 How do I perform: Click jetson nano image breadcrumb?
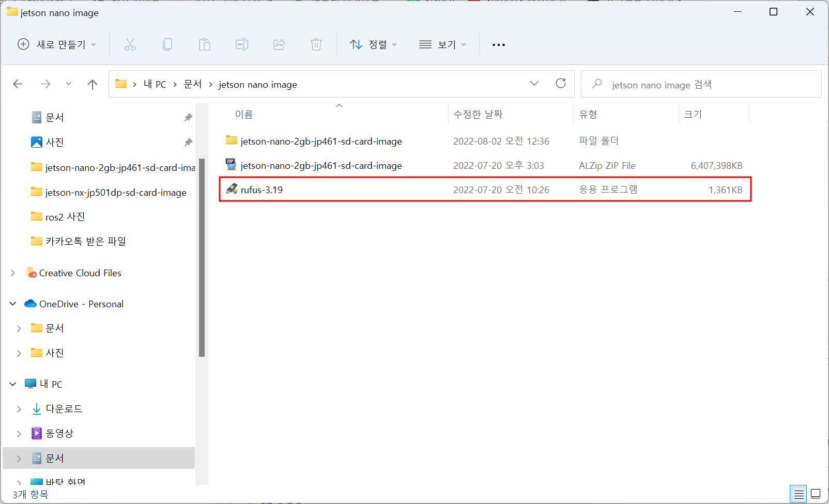click(258, 85)
